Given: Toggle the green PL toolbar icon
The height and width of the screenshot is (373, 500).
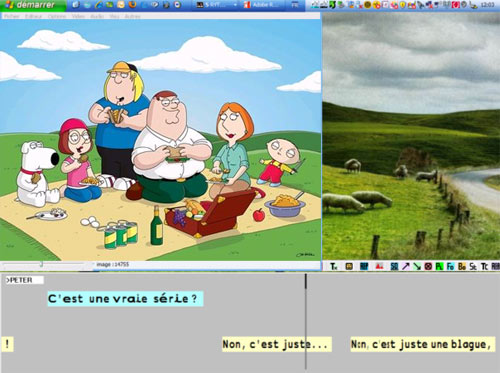Looking at the screenshot, I should (x=439, y=266).
